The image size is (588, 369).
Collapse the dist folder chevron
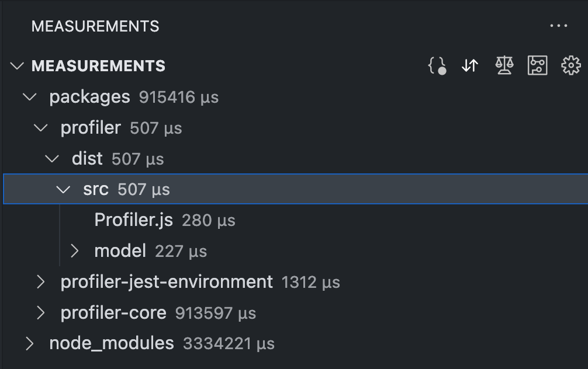coord(52,159)
